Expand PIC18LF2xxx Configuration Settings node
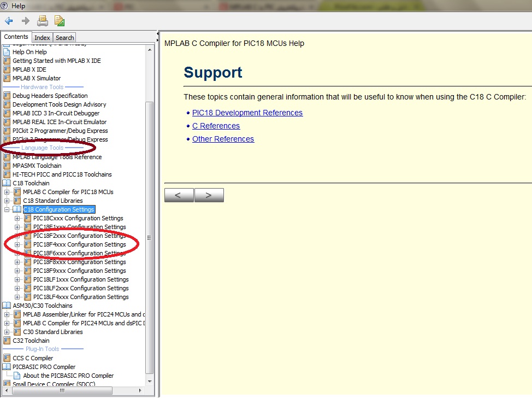The width and height of the screenshot is (532, 398). (17, 288)
